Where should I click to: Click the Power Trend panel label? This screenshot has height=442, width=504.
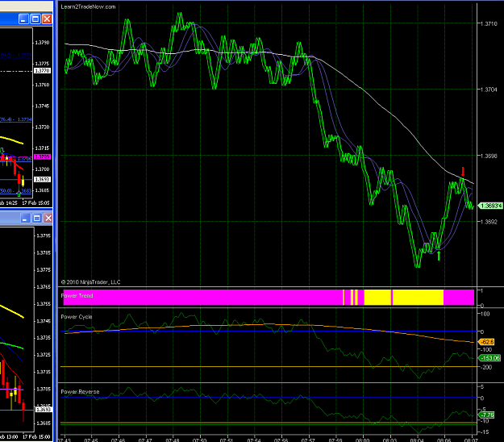coord(77,296)
